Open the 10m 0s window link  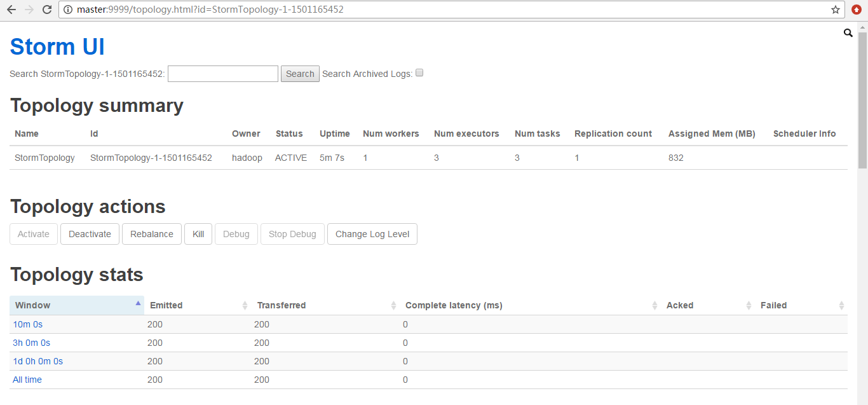pyautogui.click(x=28, y=324)
